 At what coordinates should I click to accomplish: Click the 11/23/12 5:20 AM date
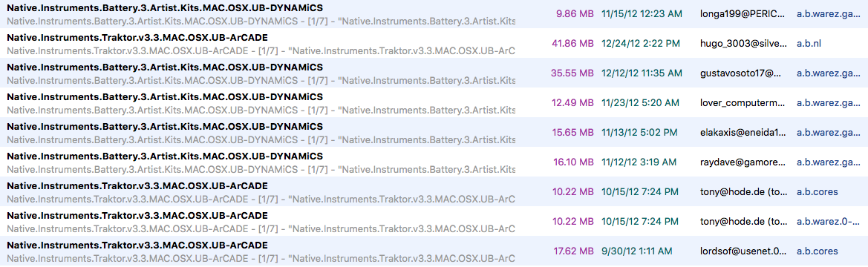click(640, 103)
